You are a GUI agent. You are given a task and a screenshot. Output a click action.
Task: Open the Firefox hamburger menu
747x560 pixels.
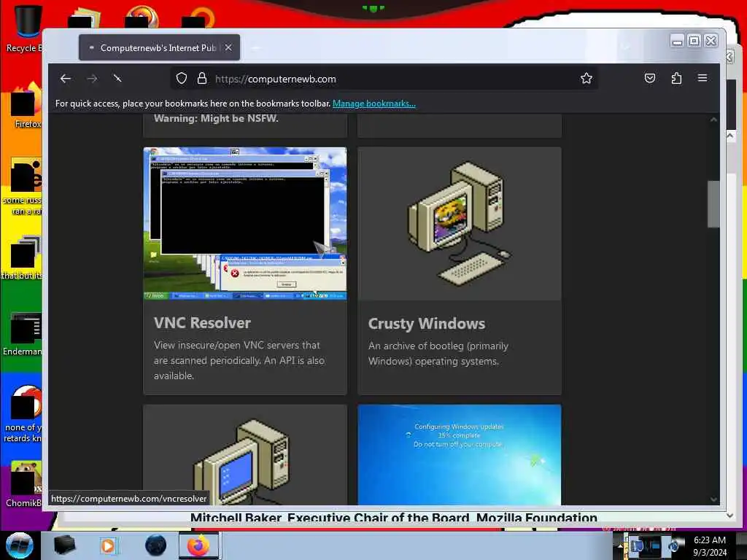(703, 77)
